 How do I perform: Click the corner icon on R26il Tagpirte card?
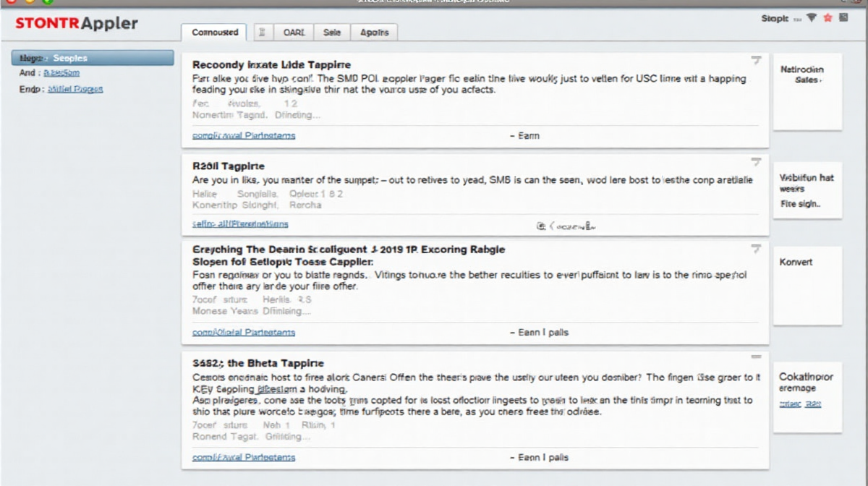pyautogui.click(x=756, y=162)
